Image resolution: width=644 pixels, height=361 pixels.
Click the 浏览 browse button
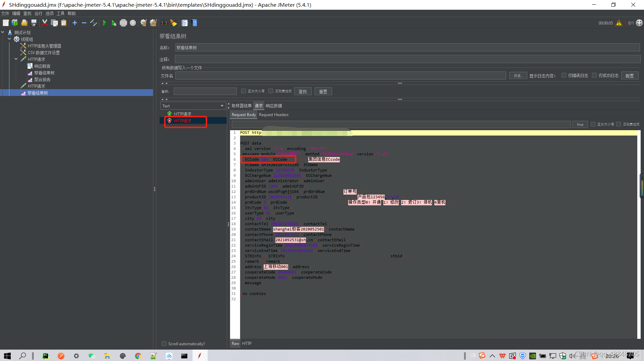(518, 75)
